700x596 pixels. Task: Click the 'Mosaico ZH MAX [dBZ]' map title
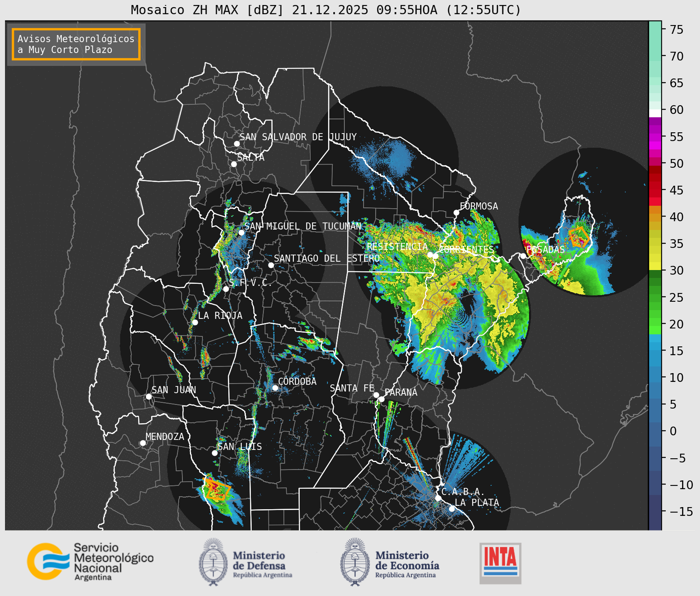[x=326, y=10]
